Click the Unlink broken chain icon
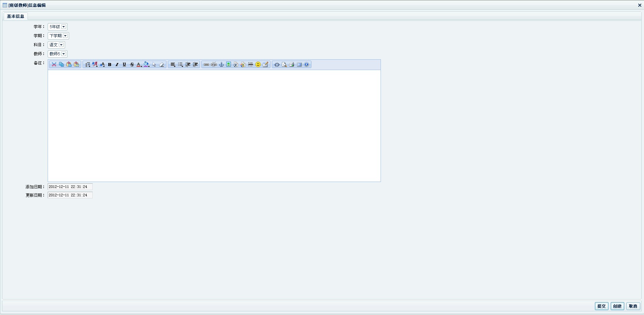This screenshot has width=644, height=315. [214, 64]
